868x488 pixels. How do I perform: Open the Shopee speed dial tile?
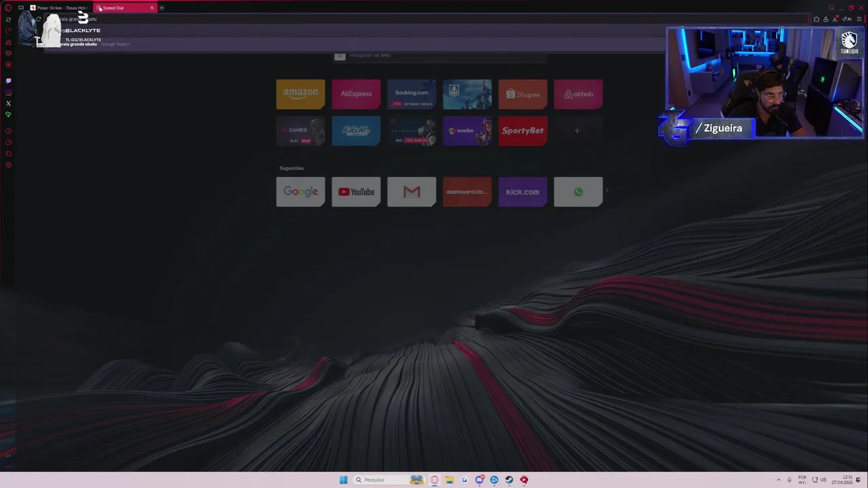(x=523, y=94)
